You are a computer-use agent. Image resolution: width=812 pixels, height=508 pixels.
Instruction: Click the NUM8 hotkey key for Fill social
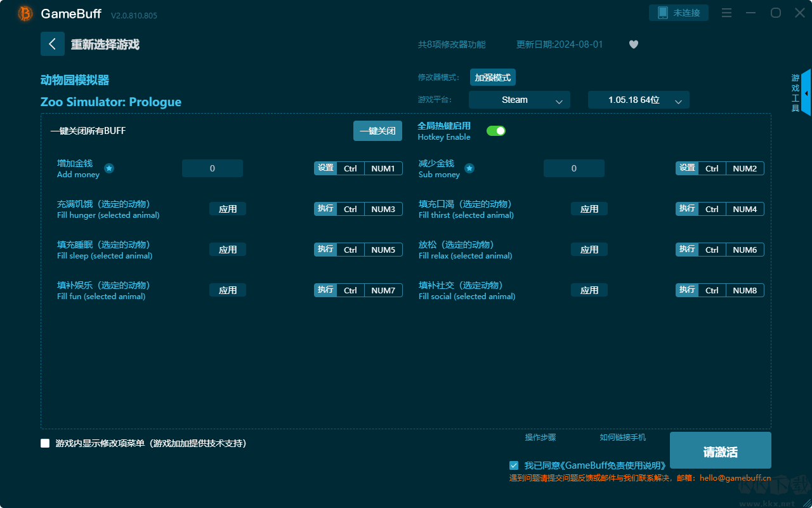[x=745, y=290]
